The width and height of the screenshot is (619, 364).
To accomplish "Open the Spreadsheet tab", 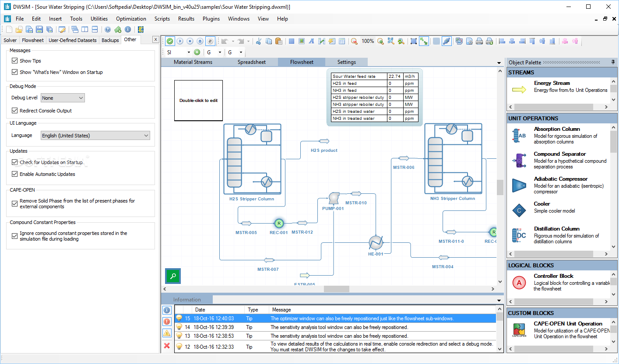I will click(252, 62).
